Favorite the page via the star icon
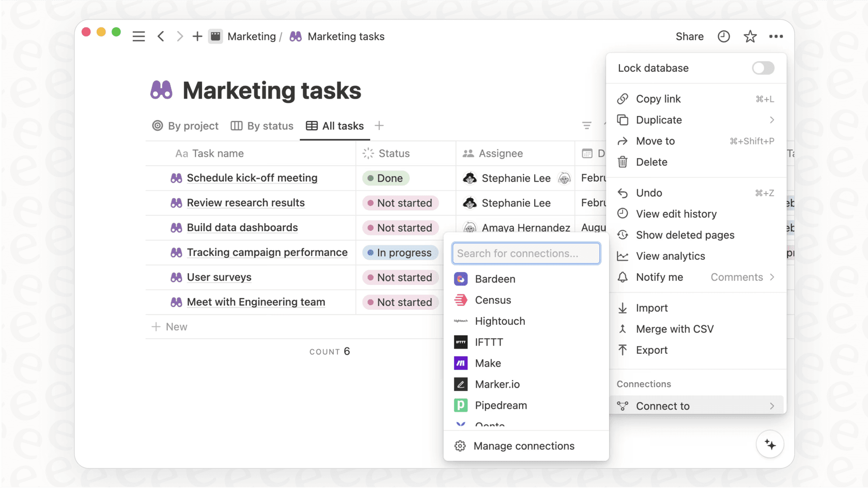The width and height of the screenshot is (868, 488). (x=750, y=36)
